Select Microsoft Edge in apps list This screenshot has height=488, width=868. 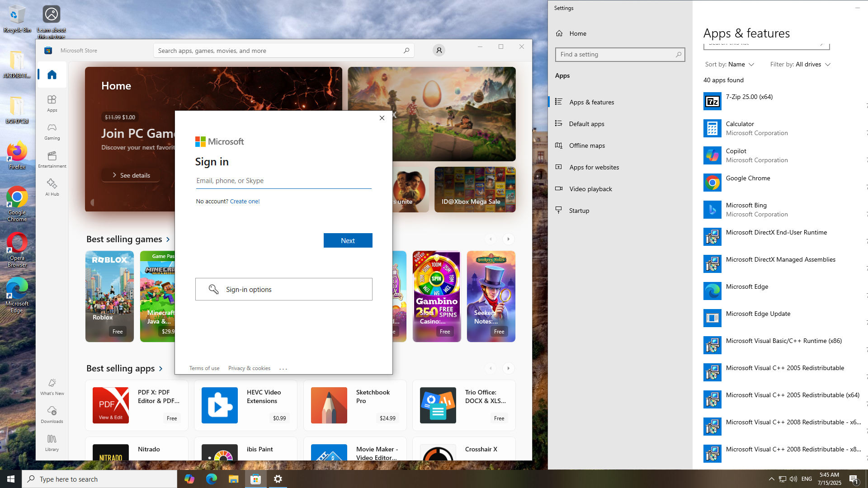point(786,291)
